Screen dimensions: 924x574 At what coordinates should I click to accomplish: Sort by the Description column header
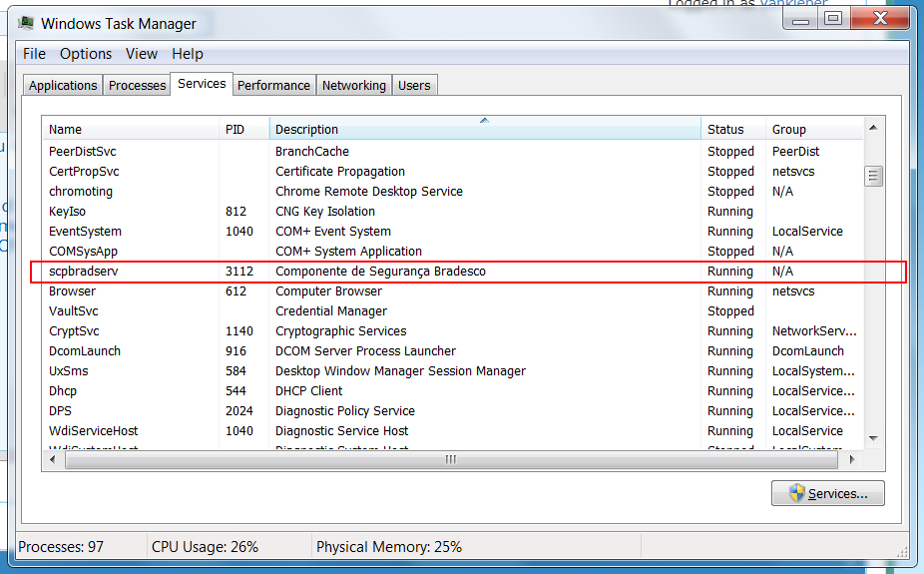click(x=485, y=129)
